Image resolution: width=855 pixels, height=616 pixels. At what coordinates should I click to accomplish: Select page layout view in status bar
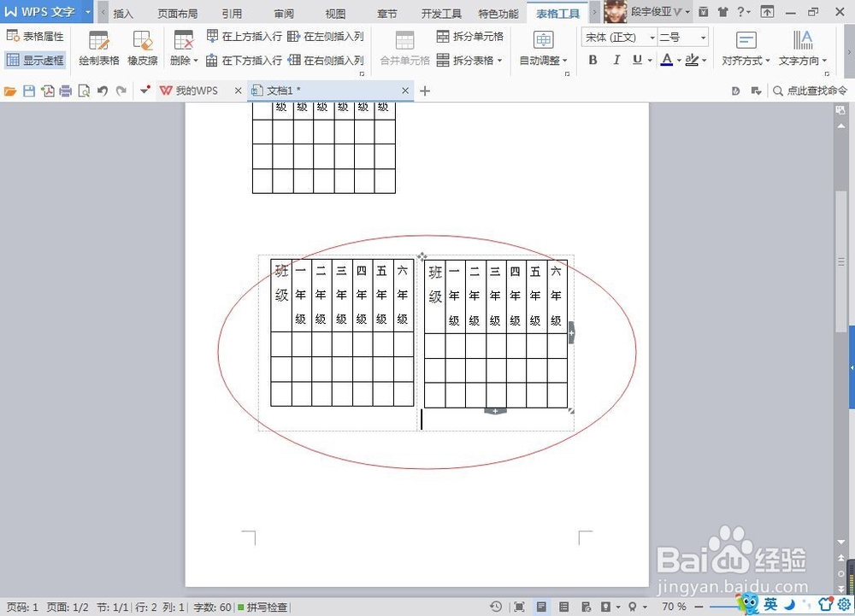click(x=541, y=607)
